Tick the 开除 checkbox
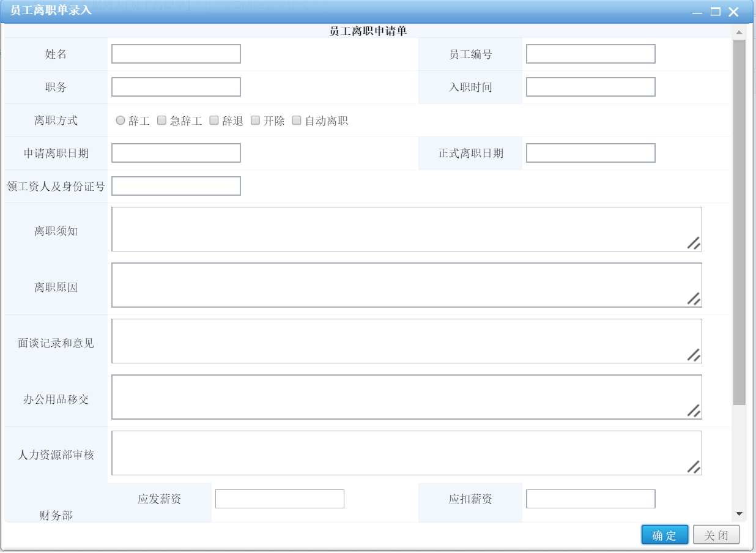This screenshot has width=756, height=553. point(256,121)
